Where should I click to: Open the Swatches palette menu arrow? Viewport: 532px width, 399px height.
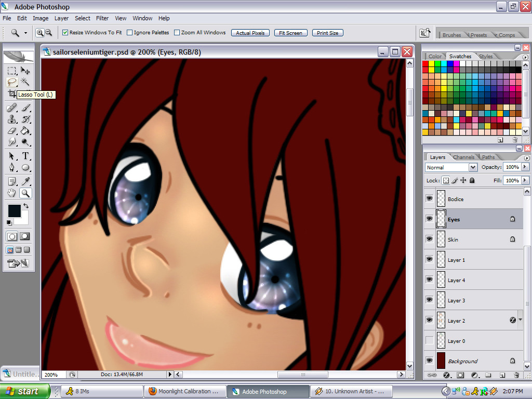coord(526,57)
